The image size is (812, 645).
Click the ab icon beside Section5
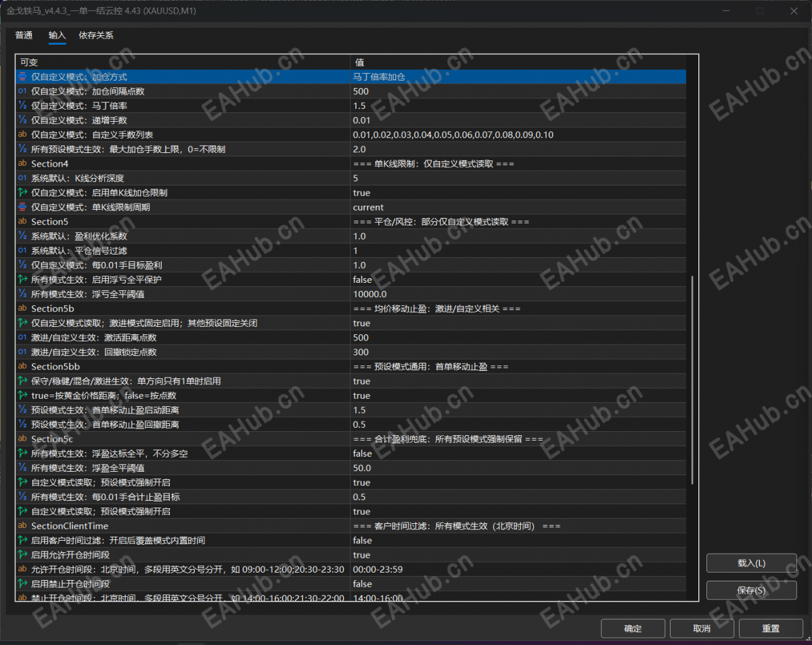pos(22,221)
